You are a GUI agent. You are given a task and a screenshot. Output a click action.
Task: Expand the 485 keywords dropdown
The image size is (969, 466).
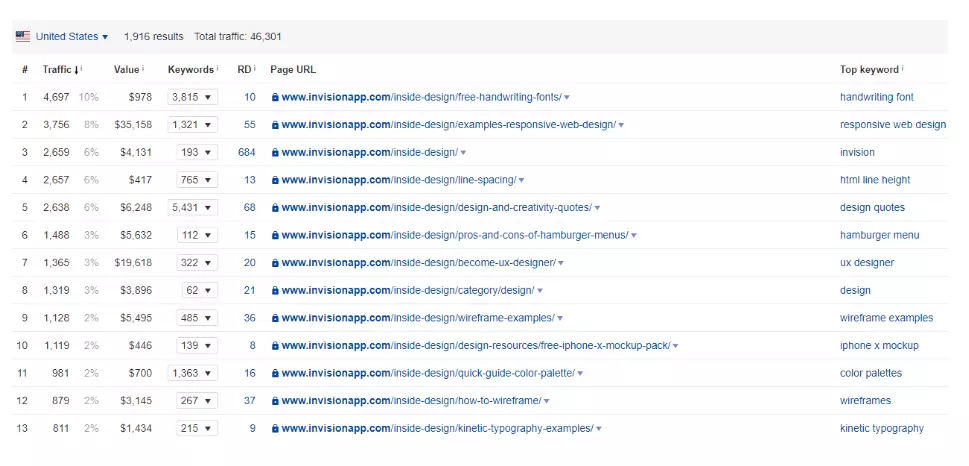197,318
